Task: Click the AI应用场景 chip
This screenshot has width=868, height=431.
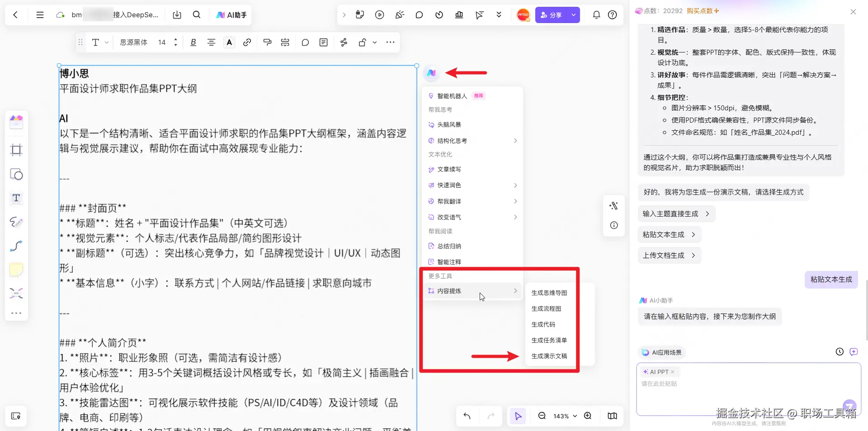Action: [662, 352]
